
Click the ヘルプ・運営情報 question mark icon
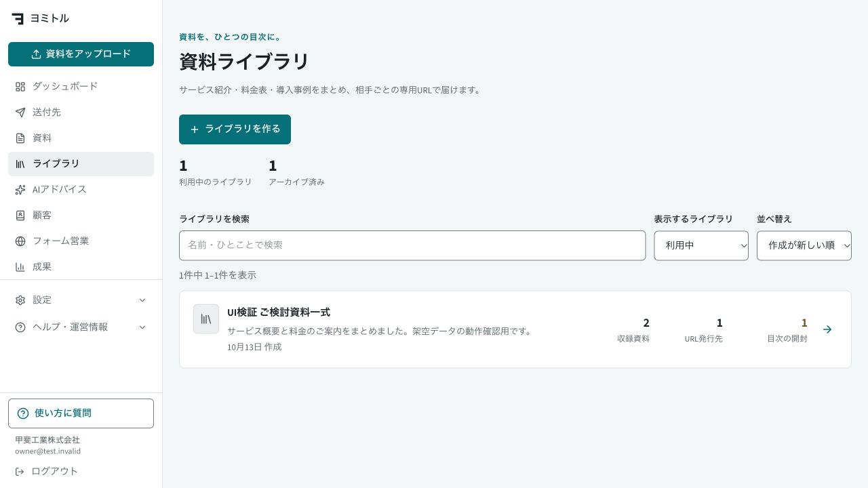pyautogui.click(x=20, y=327)
